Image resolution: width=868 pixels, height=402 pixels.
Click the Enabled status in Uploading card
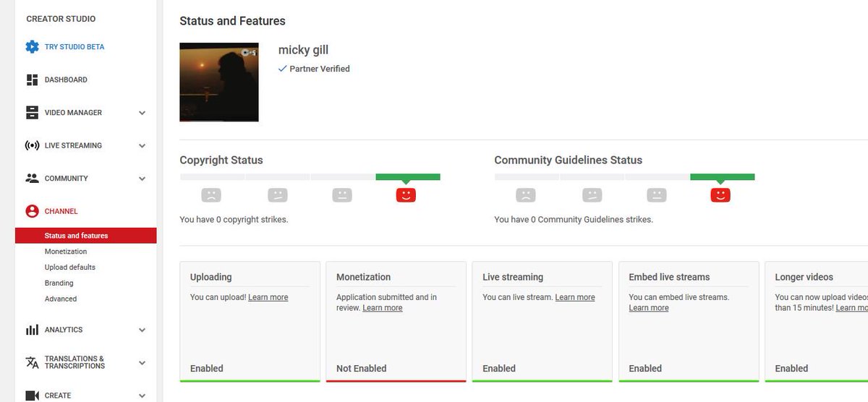[x=207, y=369]
